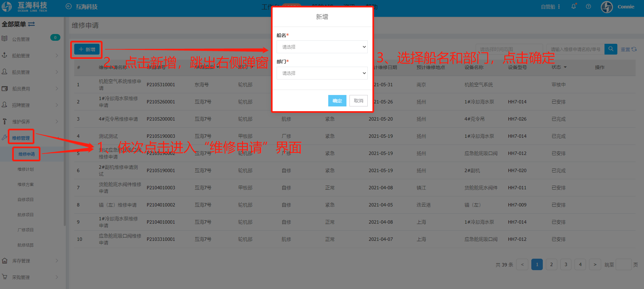Screen dimensions: 644x289
Task: Click the time range picker field
Action: [509, 49]
